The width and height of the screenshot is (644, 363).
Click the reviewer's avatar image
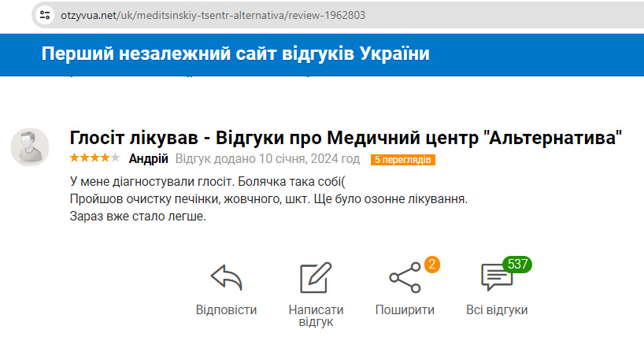30,146
